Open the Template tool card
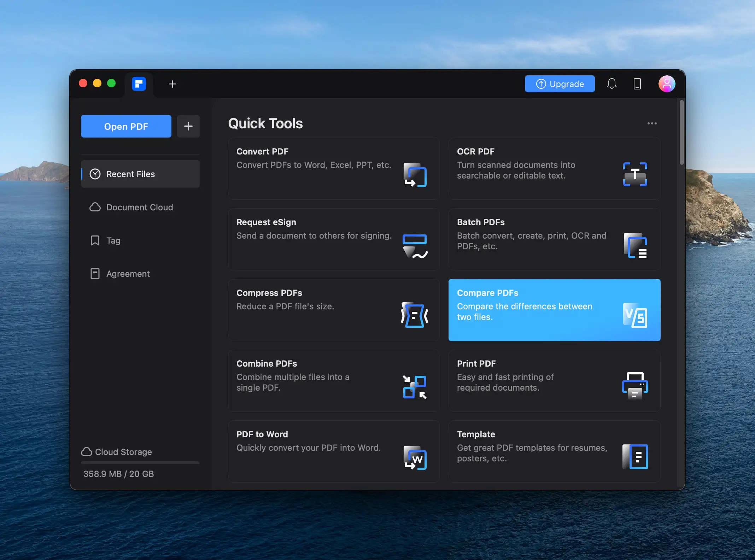The image size is (755, 560). click(x=554, y=451)
